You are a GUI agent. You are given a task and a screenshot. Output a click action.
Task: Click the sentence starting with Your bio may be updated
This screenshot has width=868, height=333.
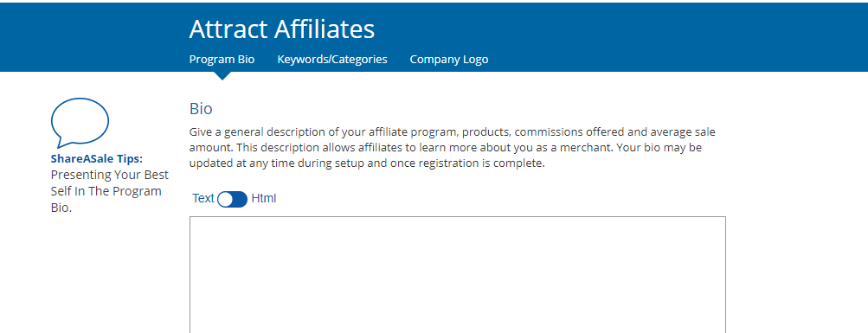coord(447,156)
